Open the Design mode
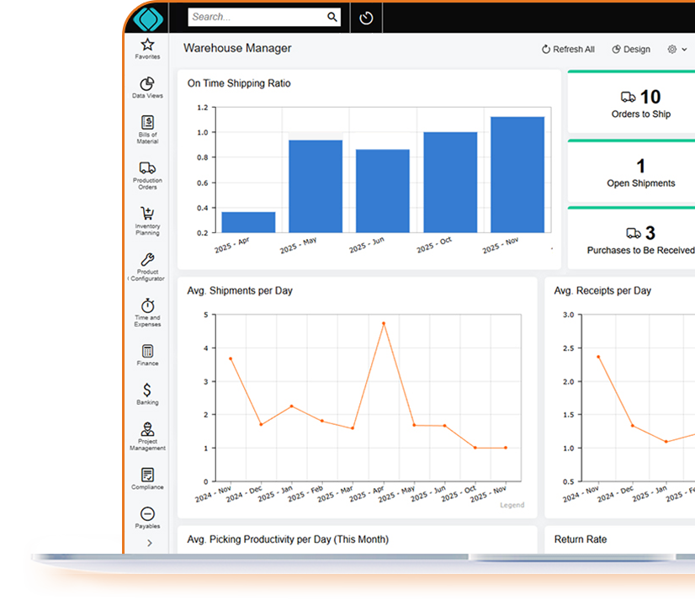695x616 pixels. tap(630, 49)
